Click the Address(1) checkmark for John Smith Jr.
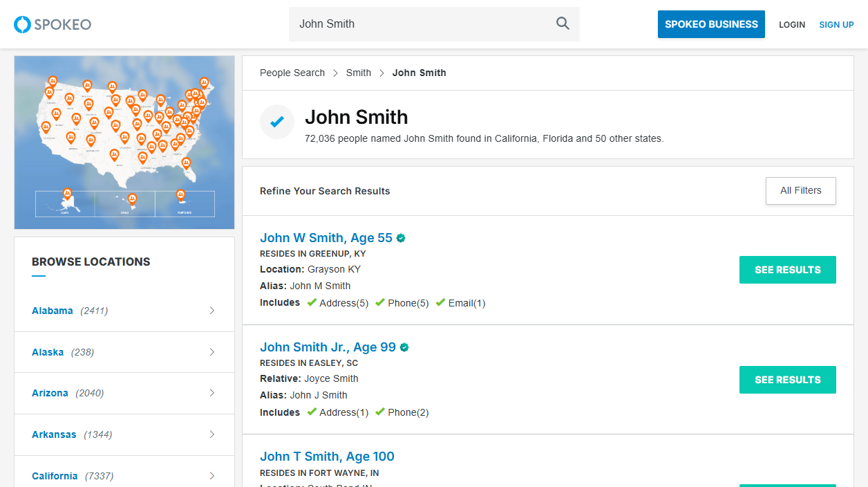The width and height of the screenshot is (868, 487). [x=312, y=412]
